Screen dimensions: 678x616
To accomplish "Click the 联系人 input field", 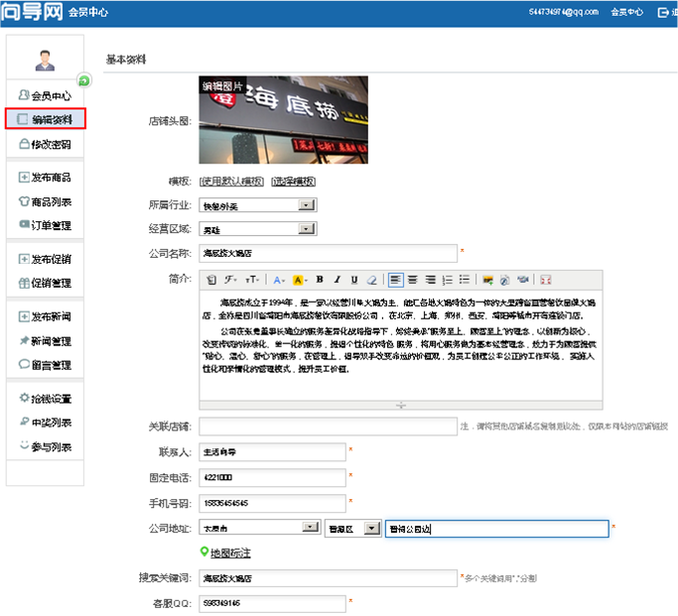I will pos(272,452).
